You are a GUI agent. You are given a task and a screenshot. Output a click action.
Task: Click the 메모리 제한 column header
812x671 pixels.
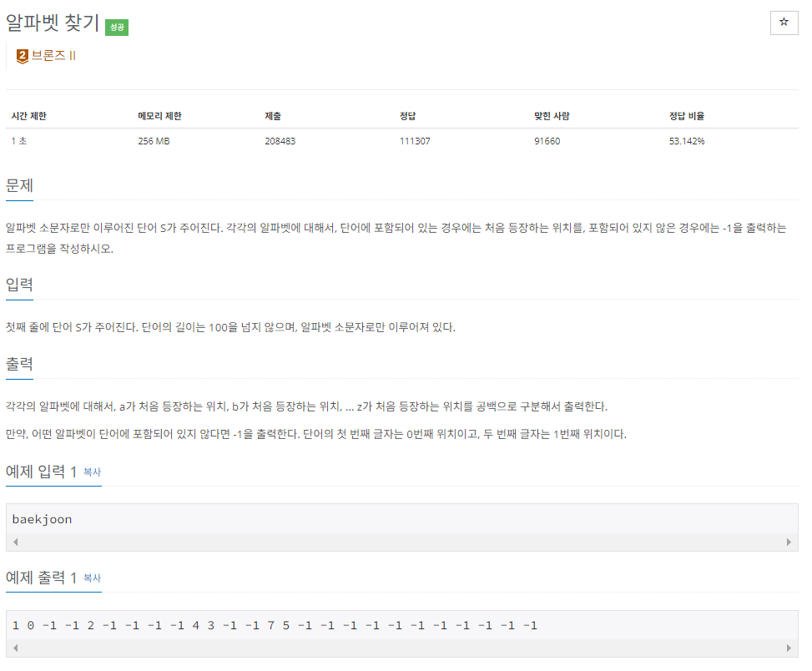click(x=159, y=116)
